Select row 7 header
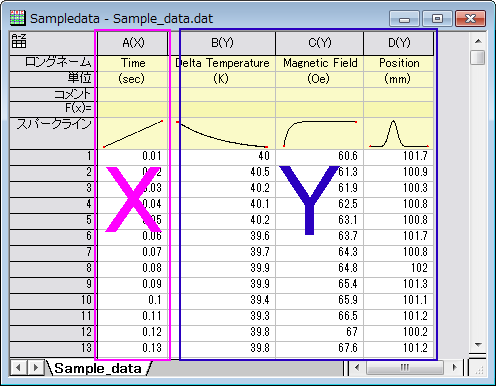The height and width of the screenshot is (386, 496). pyautogui.click(x=52, y=252)
